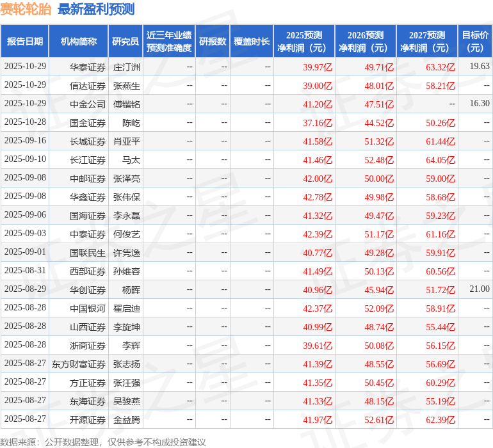
Task: Click the 研究员 column header
Action: click(x=125, y=42)
